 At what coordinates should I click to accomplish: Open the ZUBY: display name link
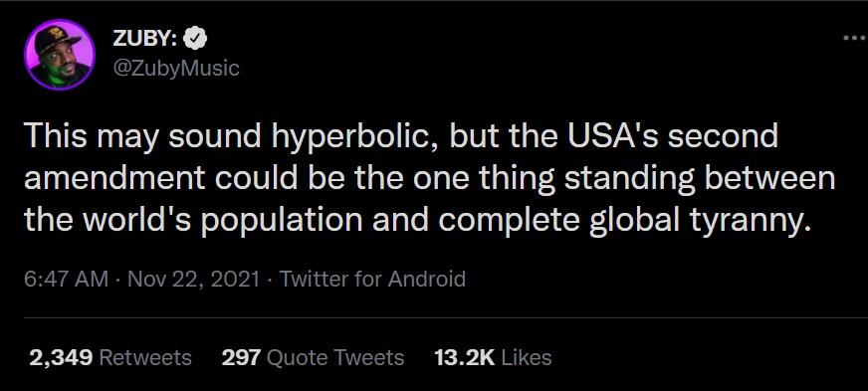click(145, 38)
